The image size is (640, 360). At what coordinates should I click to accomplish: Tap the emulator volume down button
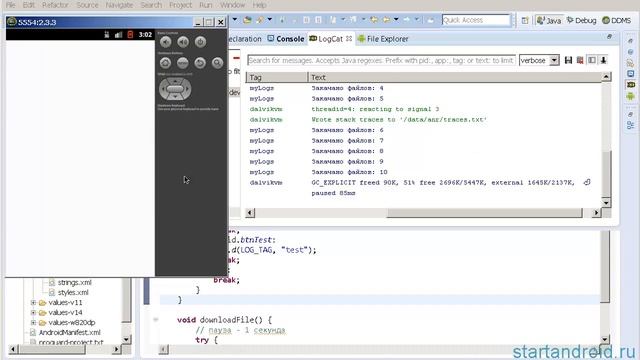pos(166,42)
